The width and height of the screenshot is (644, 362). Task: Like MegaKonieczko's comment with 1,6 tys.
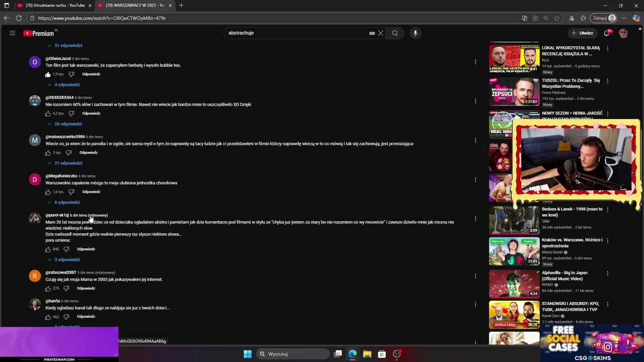[x=48, y=192]
